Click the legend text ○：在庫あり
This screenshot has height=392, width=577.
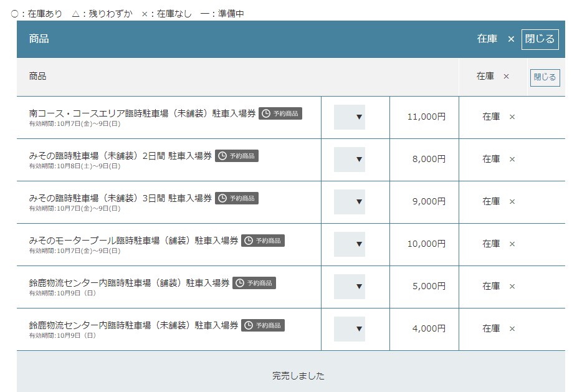click(36, 14)
